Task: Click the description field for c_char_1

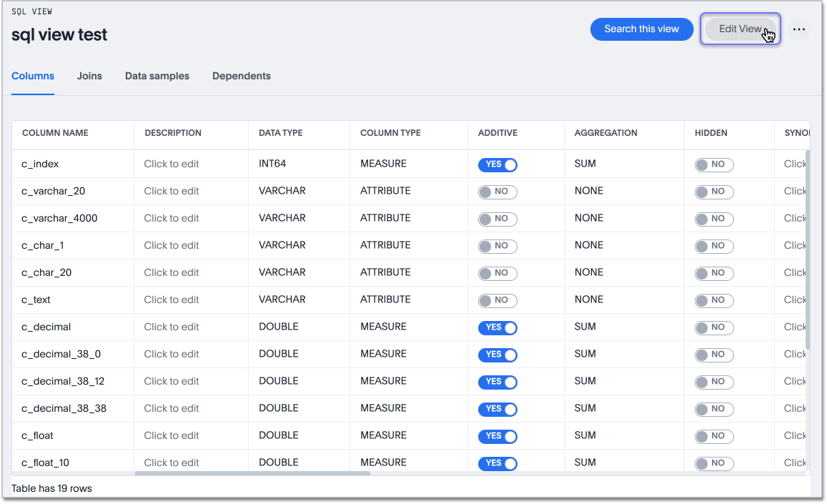Action: tap(172, 245)
